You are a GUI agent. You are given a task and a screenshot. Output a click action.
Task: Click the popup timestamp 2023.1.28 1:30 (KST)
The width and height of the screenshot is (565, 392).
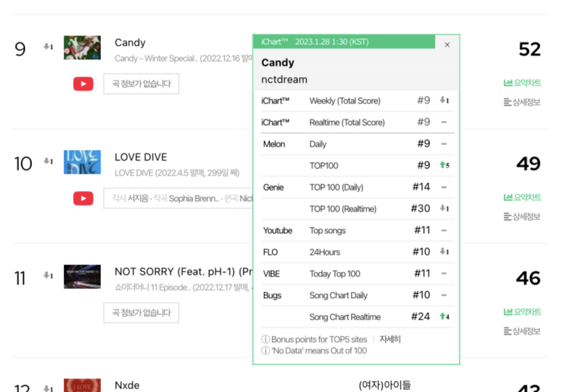pyautogui.click(x=332, y=42)
